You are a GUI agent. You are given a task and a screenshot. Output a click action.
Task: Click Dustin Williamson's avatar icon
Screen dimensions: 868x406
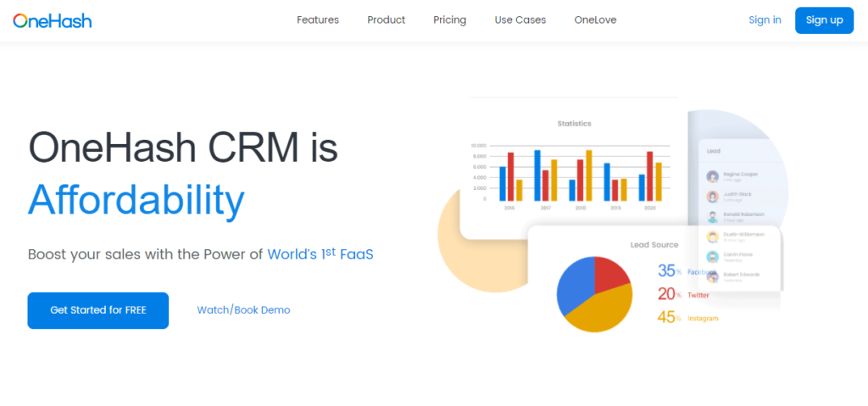[713, 236]
